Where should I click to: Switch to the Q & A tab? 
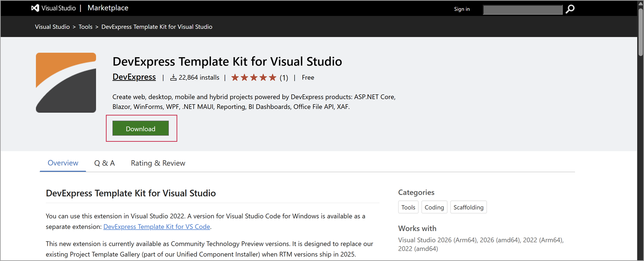[x=104, y=163]
